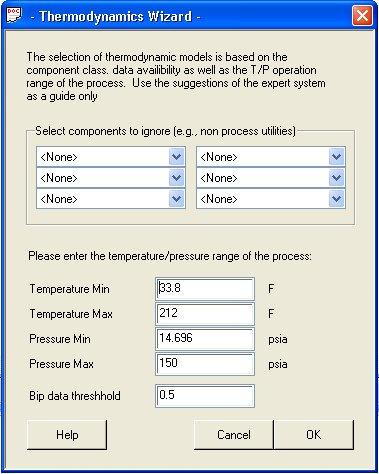The image size is (379, 474).
Task: Expand first right ignore-component dropdown arrow
Action: [336, 157]
